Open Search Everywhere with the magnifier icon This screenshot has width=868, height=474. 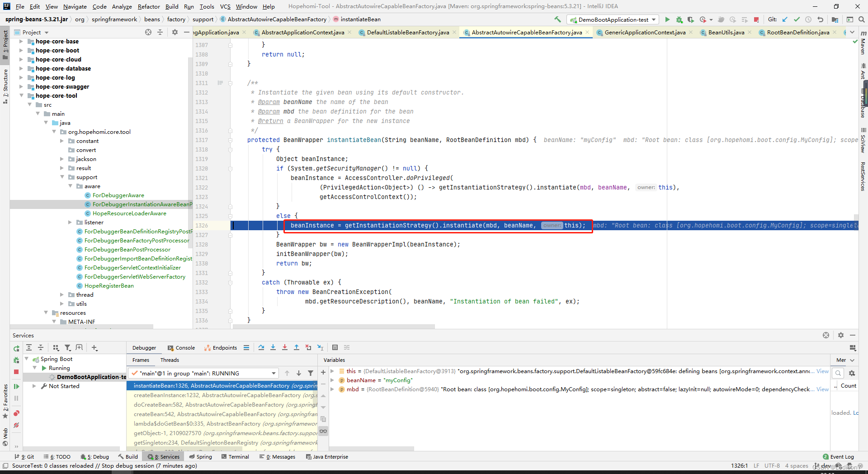click(862, 19)
